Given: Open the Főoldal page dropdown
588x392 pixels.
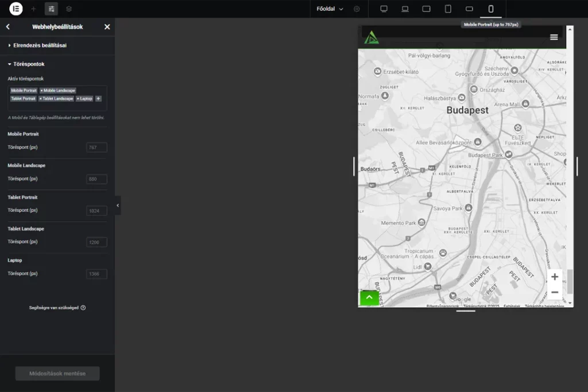Looking at the screenshot, I should tap(330, 9).
